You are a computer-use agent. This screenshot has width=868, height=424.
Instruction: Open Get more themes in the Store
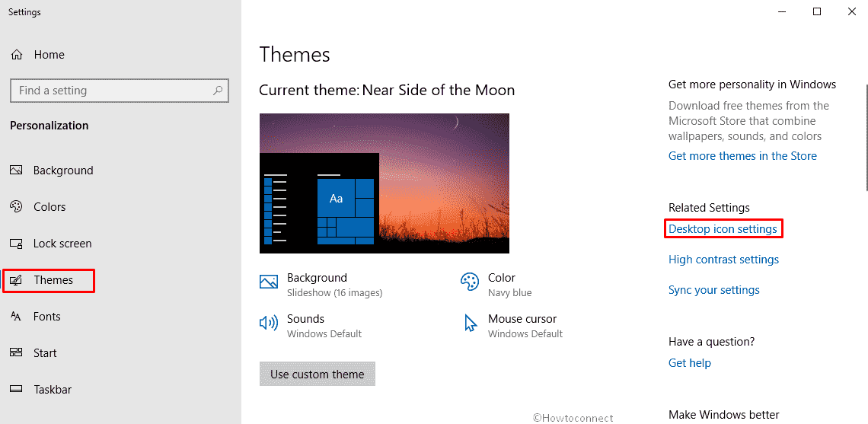coord(742,156)
